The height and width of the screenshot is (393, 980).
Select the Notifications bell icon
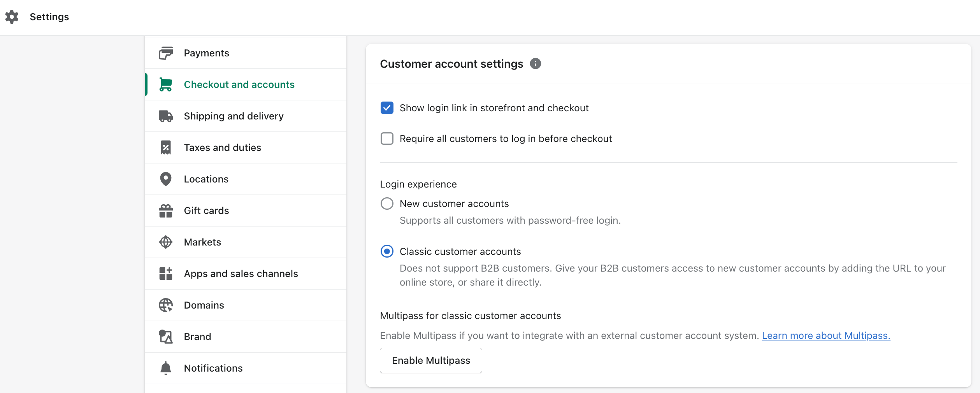[166, 368]
